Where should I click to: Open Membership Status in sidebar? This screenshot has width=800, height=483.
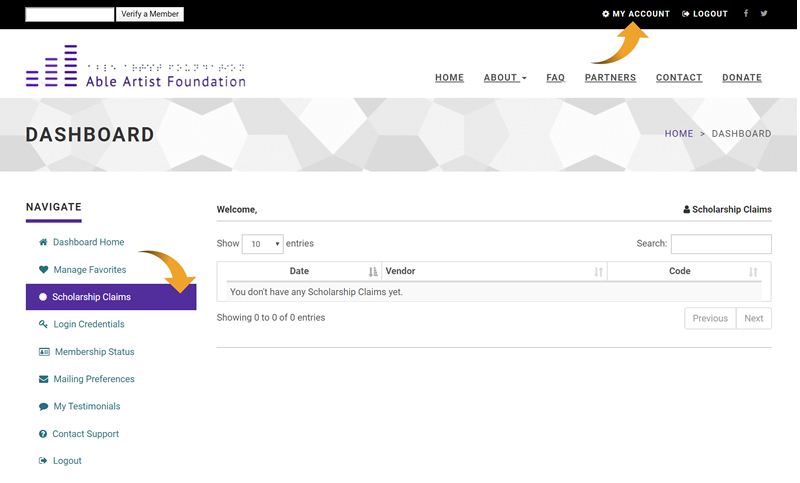pyautogui.click(x=94, y=351)
